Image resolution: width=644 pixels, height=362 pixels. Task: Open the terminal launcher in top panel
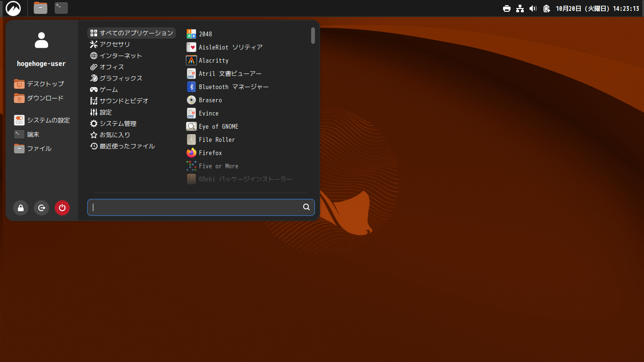point(61,8)
